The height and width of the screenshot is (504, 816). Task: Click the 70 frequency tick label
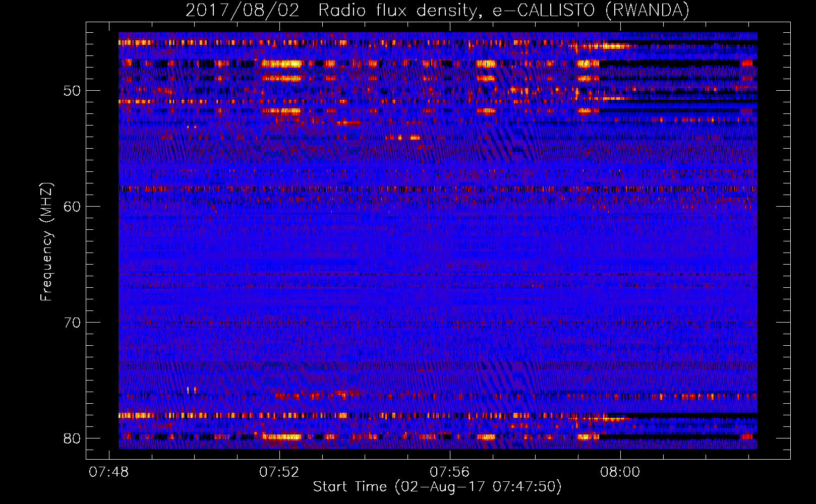point(72,323)
